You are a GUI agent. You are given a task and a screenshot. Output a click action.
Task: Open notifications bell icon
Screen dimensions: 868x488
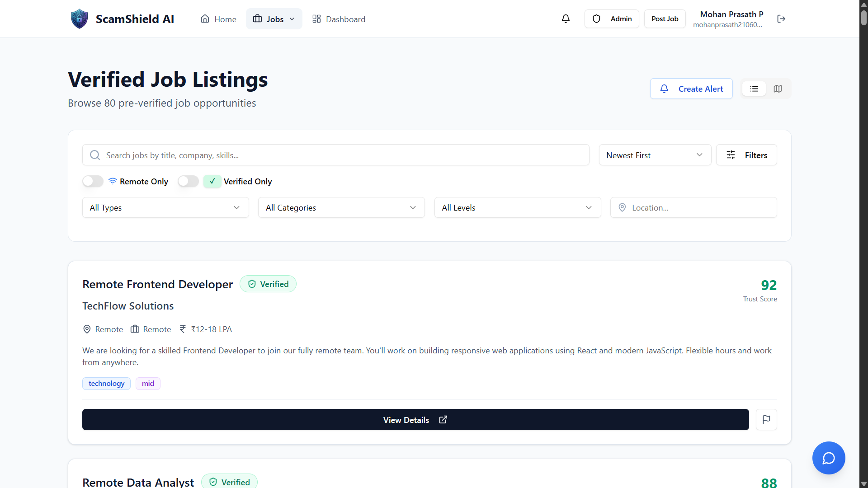566,19
